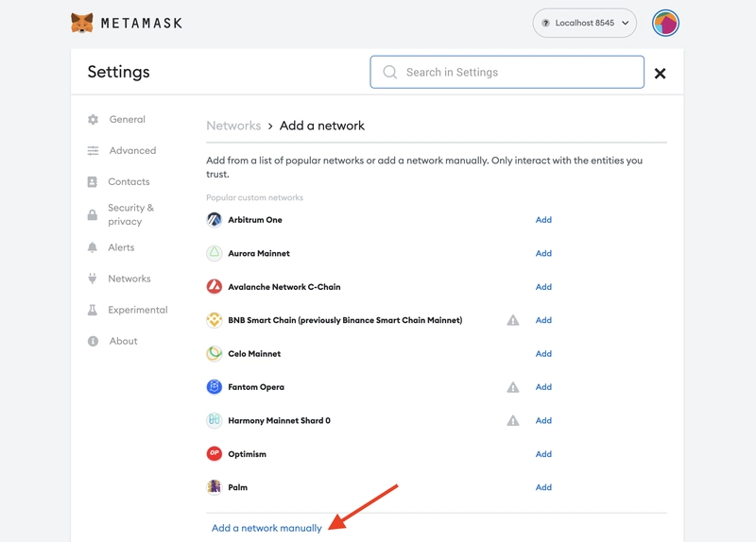Image resolution: width=756 pixels, height=542 pixels.
Task: Click the Celo Mainnet network name
Action: [x=254, y=354]
